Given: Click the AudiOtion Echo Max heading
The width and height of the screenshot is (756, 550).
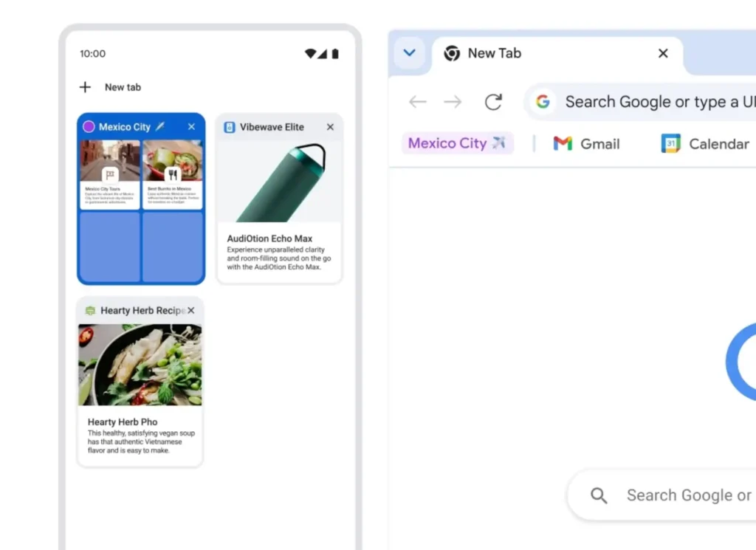Looking at the screenshot, I should tap(269, 238).
